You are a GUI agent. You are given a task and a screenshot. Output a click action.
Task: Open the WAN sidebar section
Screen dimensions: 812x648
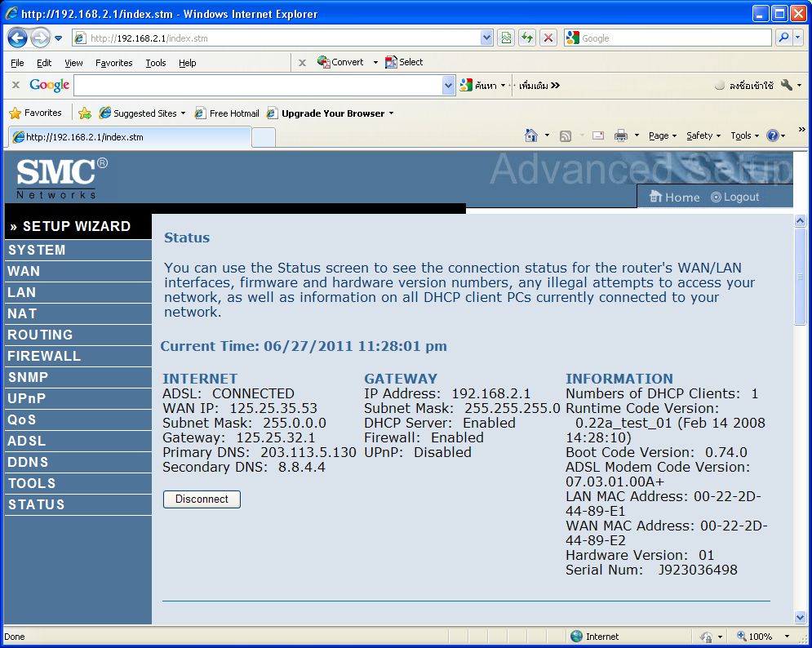click(78, 271)
